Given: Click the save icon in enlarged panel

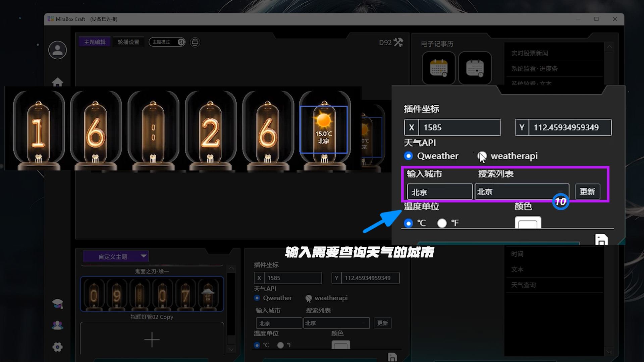Looking at the screenshot, I should coord(601,239).
